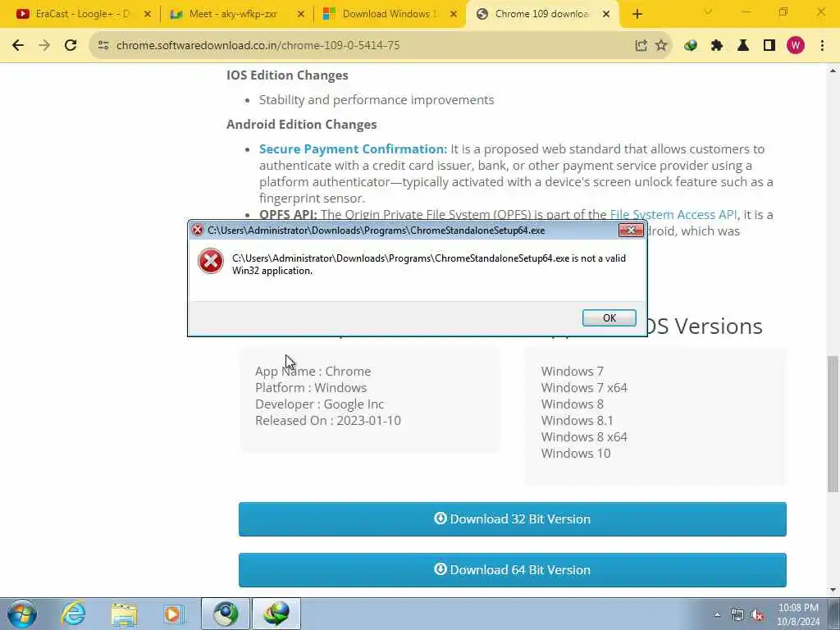840x630 pixels.
Task: Click the IOS Edition Changes heading
Action: (x=287, y=75)
